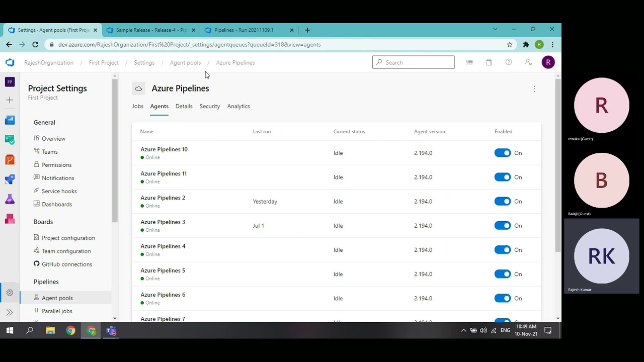This screenshot has width=644, height=362.
Task: Go to RajeshOrganization breadcrumb link
Action: [49, 63]
